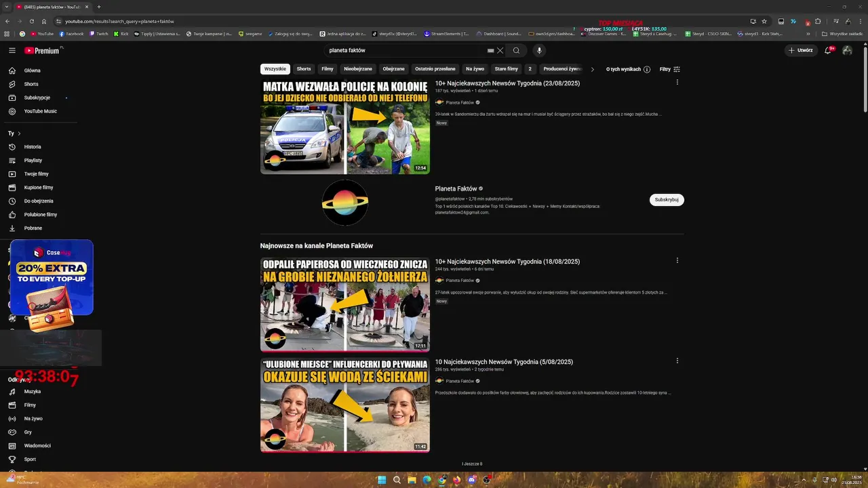Image resolution: width=868 pixels, height=488 pixels.
Task: Click Subskrybuj for Planeta Faktów
Action: coord(667,200)
